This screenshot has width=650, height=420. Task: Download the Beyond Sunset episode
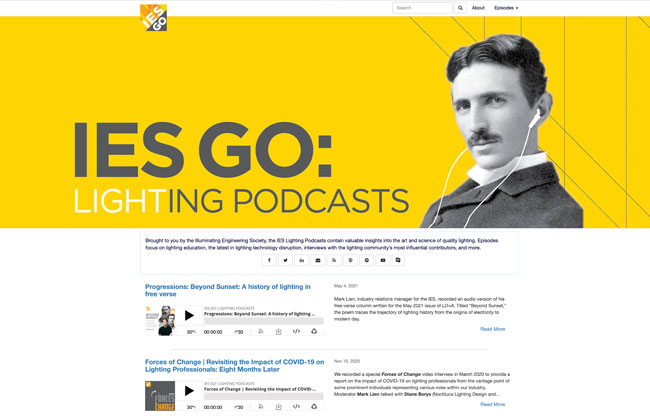[x=279, y=331]
